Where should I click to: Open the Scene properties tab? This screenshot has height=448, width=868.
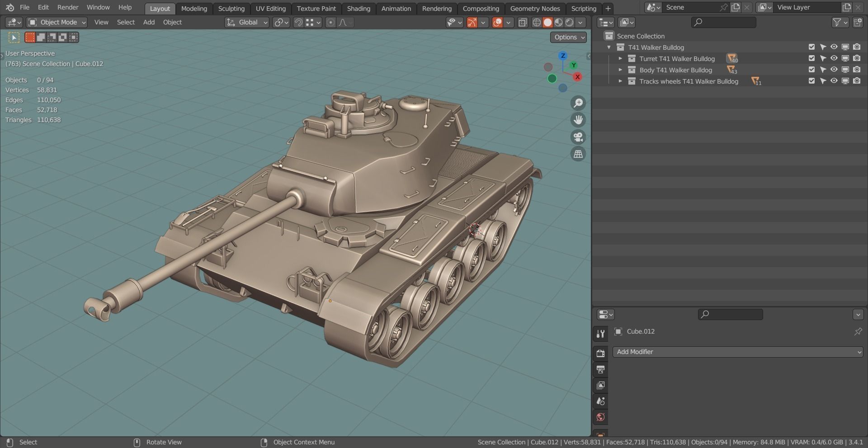click(600, 401)
